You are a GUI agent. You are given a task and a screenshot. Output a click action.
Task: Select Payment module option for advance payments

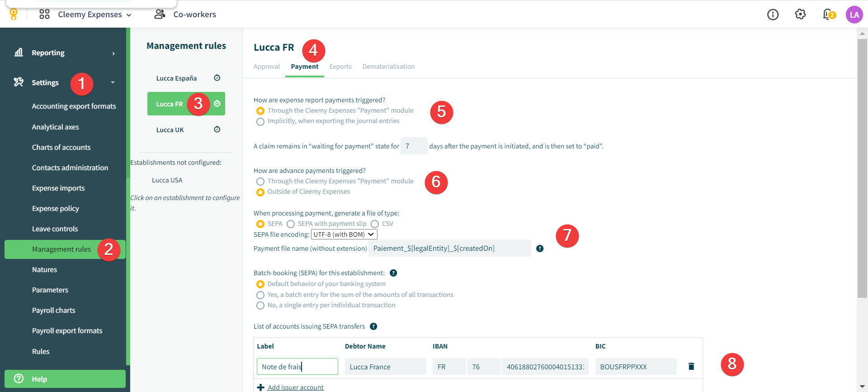pos(260,182)
